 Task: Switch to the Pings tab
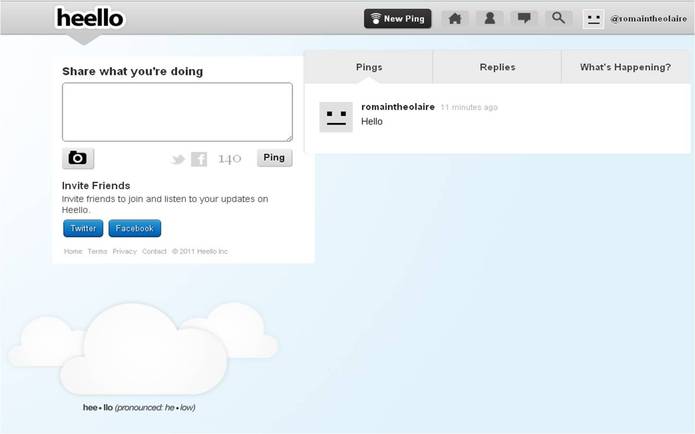[x=369, y=67]
